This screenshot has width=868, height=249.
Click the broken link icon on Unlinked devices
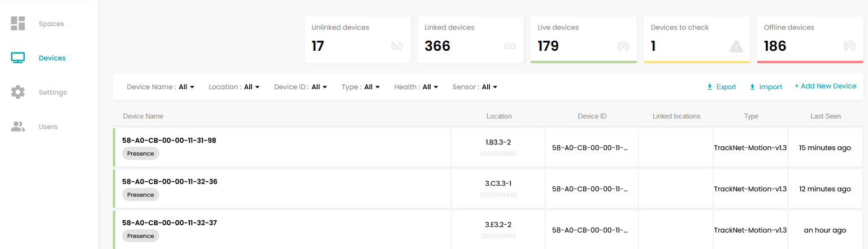point(397,46)
